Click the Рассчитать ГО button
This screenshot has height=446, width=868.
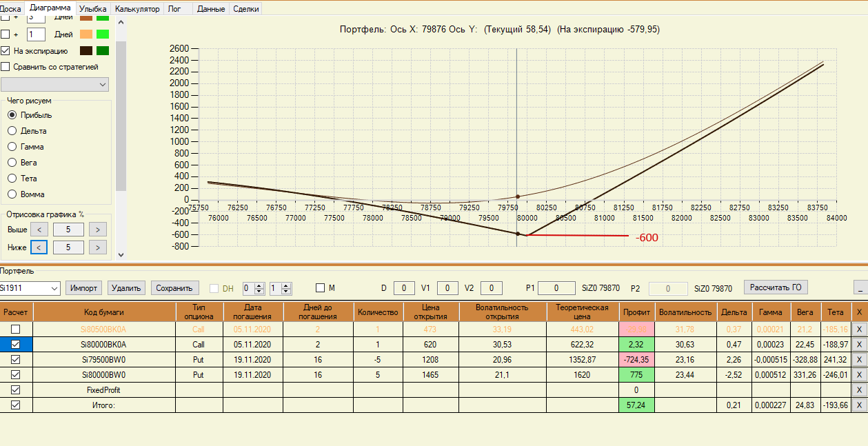776,287
